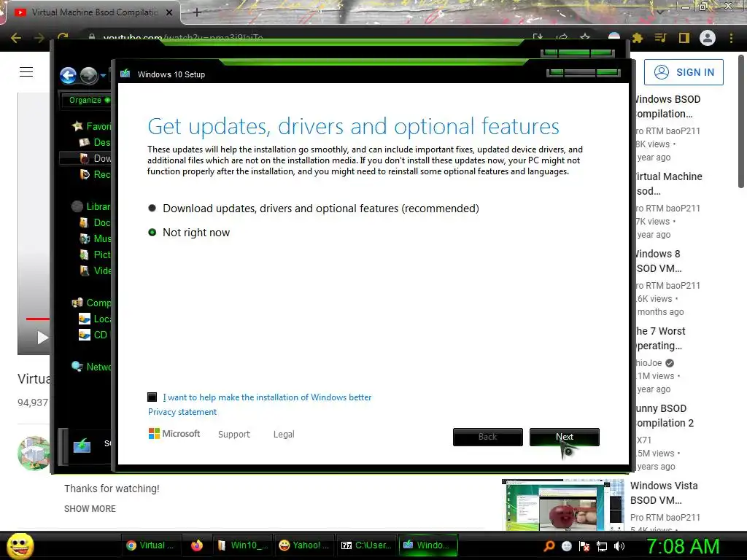Click SHOW MORE under video description

[90, 508]
